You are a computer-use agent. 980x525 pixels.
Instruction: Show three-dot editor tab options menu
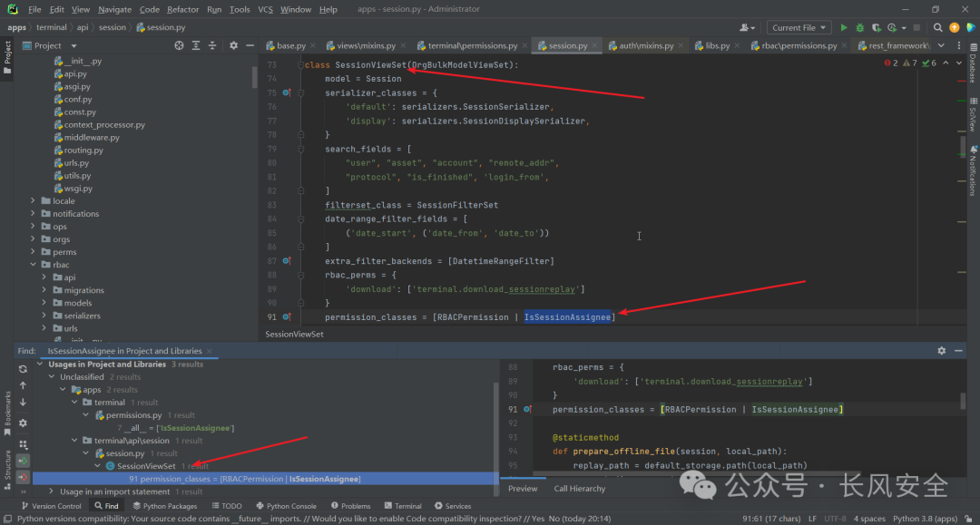pos(959,45)
